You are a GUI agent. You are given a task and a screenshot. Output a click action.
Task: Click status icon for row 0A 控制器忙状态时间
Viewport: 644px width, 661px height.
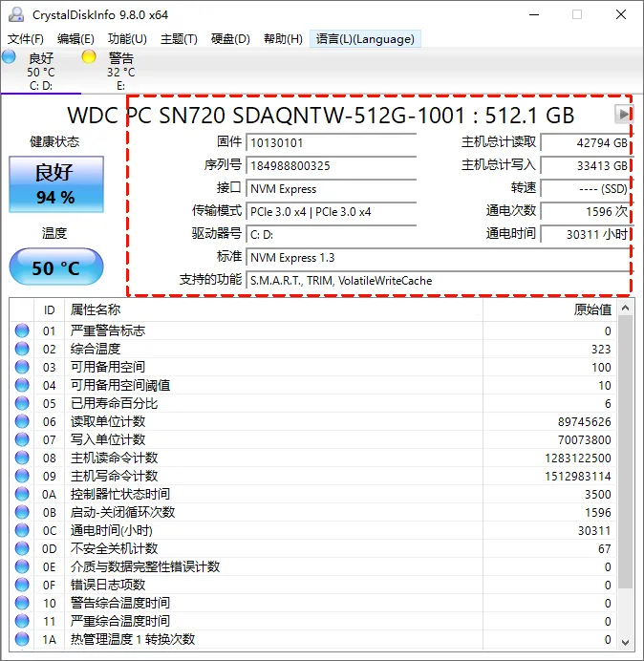pyautogui.click(x=22, y=494)
